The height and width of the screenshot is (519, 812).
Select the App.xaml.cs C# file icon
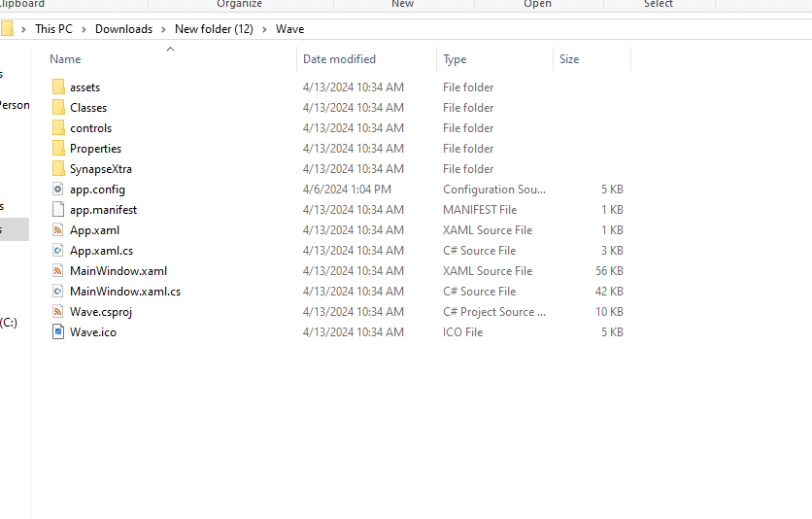[x=58, y=250]
